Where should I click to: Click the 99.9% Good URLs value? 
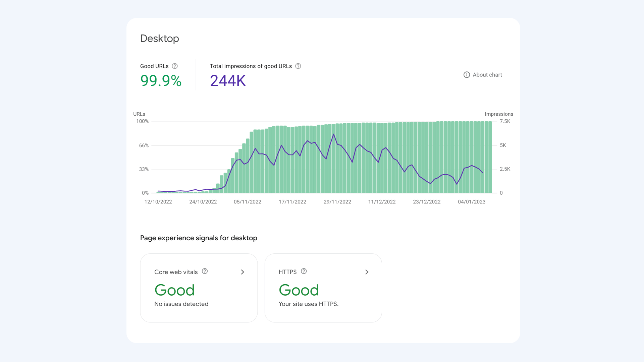(x=161, y=80)
